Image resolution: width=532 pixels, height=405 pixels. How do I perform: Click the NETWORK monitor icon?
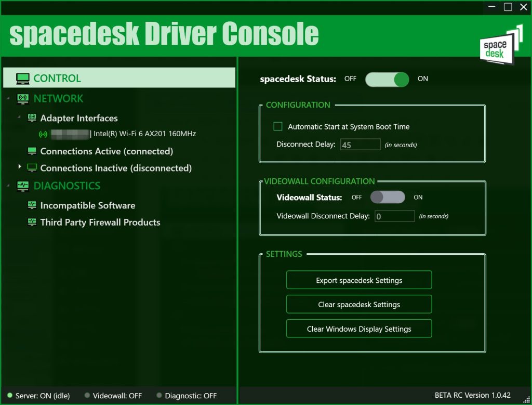[23, 99]
